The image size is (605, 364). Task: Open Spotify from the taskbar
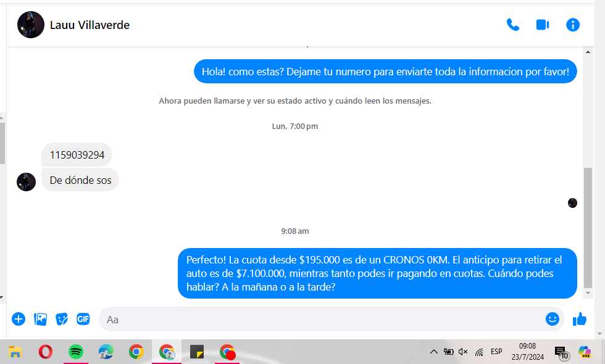76,352
